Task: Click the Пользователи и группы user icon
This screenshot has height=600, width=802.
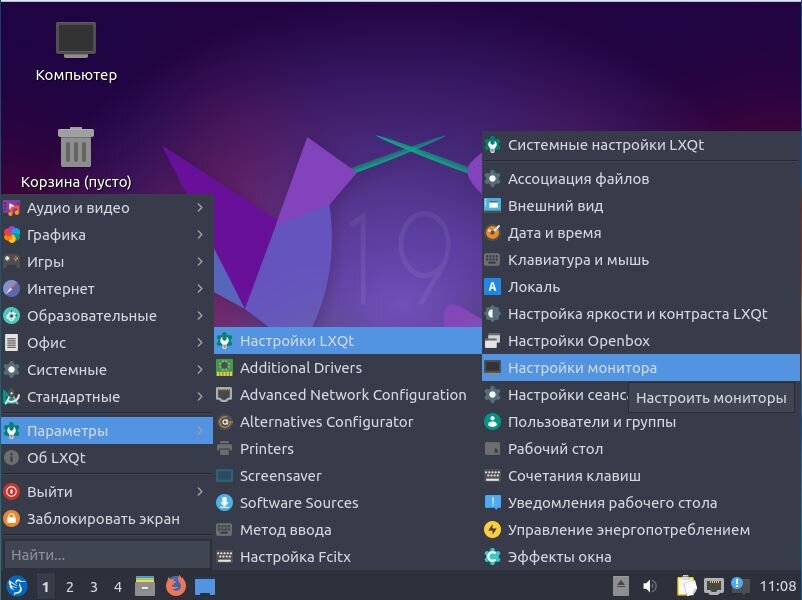Action: (x=492, y=422)
